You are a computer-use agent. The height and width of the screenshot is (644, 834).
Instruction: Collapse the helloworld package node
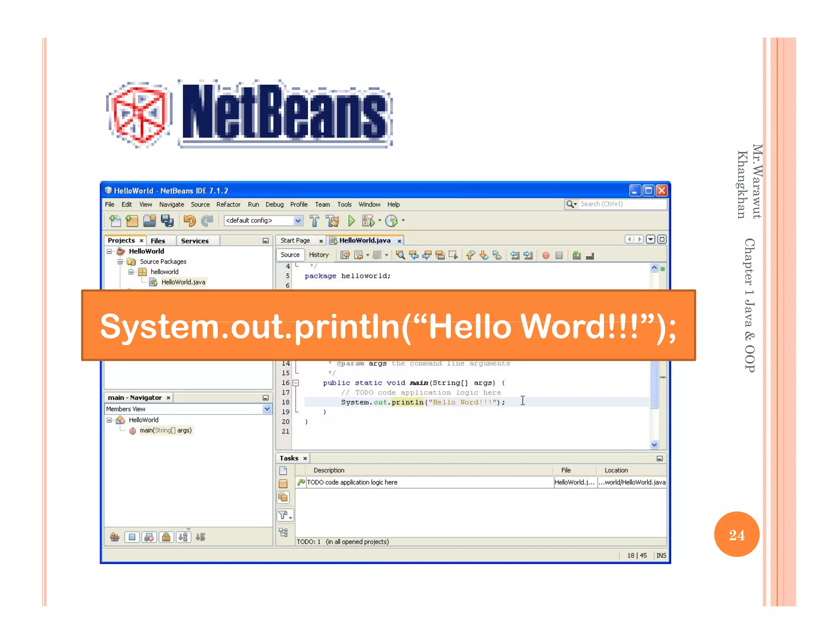point(131,272)
